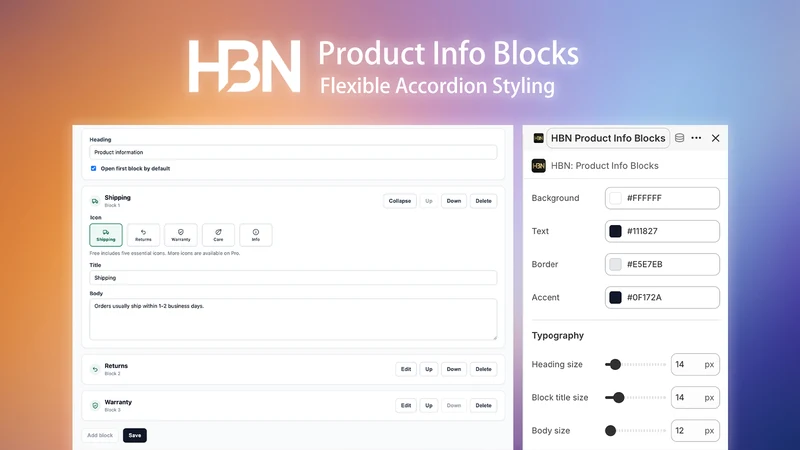This screenshot has width=800, height=450.
Task: Click the Border hex value field
Action: point(662,264)
